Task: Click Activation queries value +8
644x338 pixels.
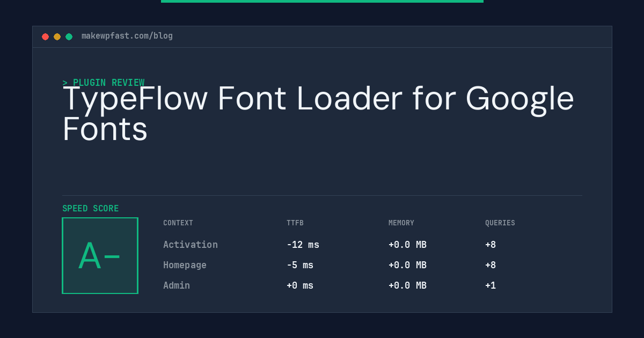Action: [491, 245]
